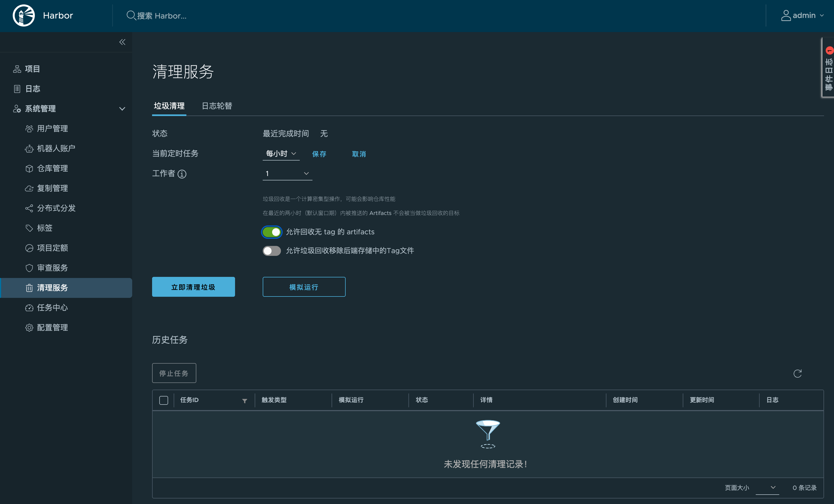Click the 模拟运行 column header

(351, 400)
